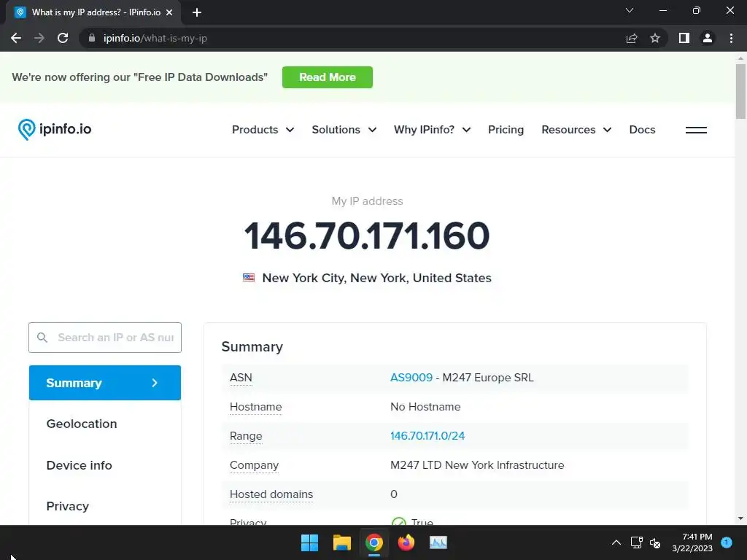
Task: Click the scrollbar down arrow
Action: (x=740, y=518)
